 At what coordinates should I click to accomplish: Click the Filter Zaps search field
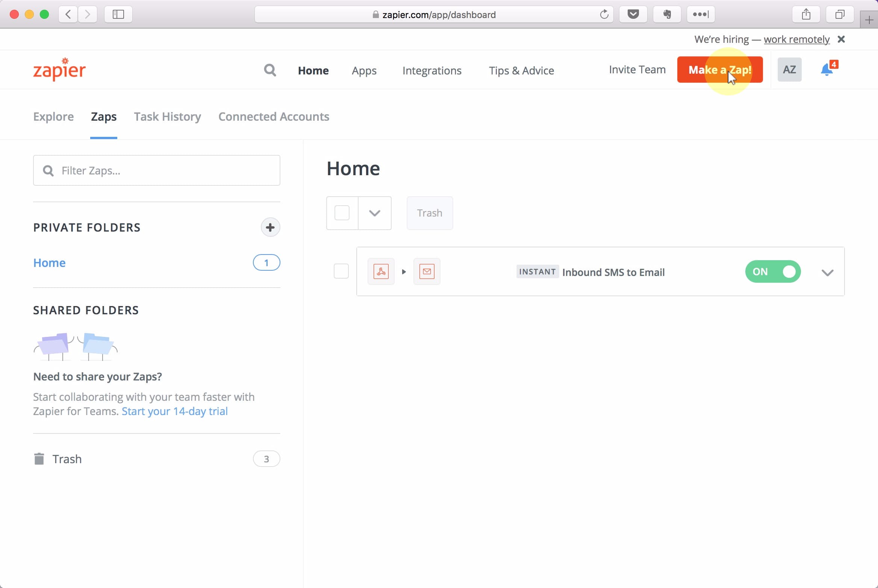157,170
